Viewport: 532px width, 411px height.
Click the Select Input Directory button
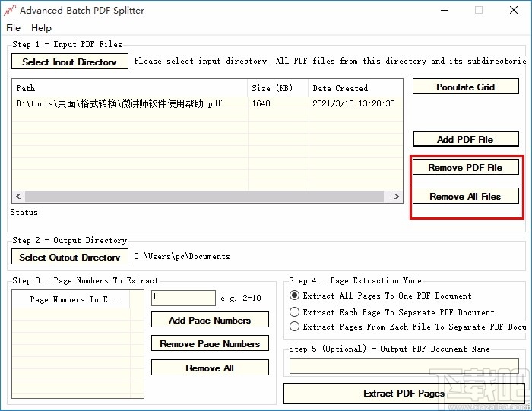70,62
